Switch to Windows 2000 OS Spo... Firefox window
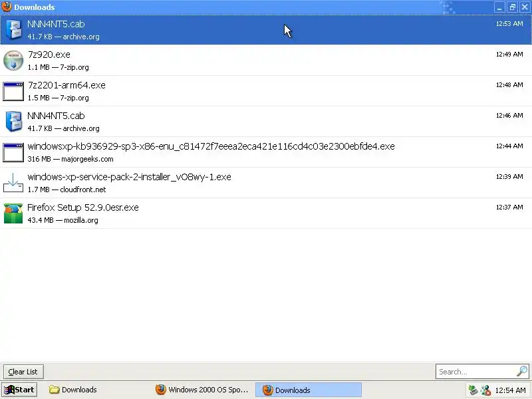 click(203, 390)
